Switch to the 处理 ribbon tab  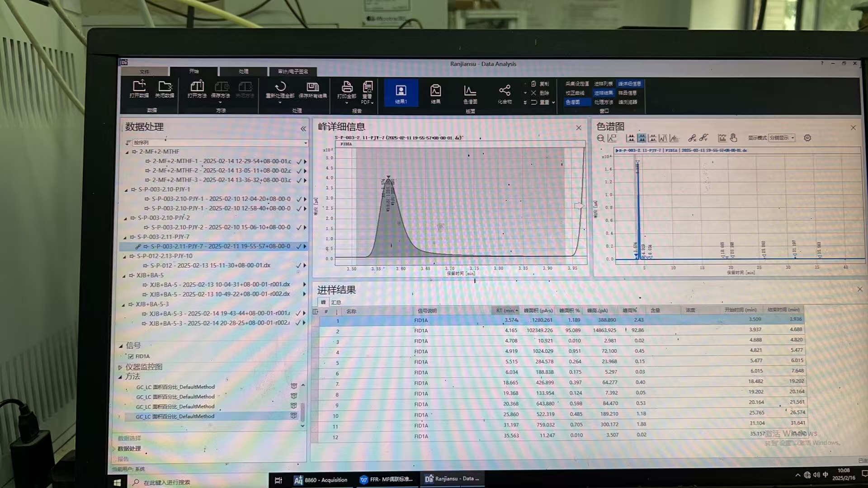(244, 71)
